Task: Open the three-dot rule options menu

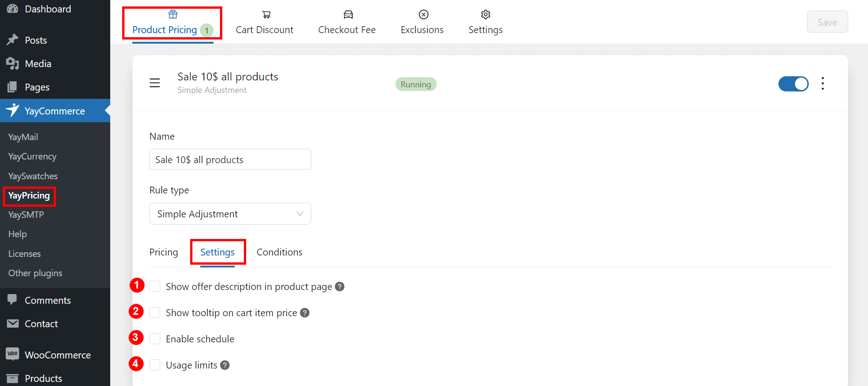Action: tap(823, 84)
